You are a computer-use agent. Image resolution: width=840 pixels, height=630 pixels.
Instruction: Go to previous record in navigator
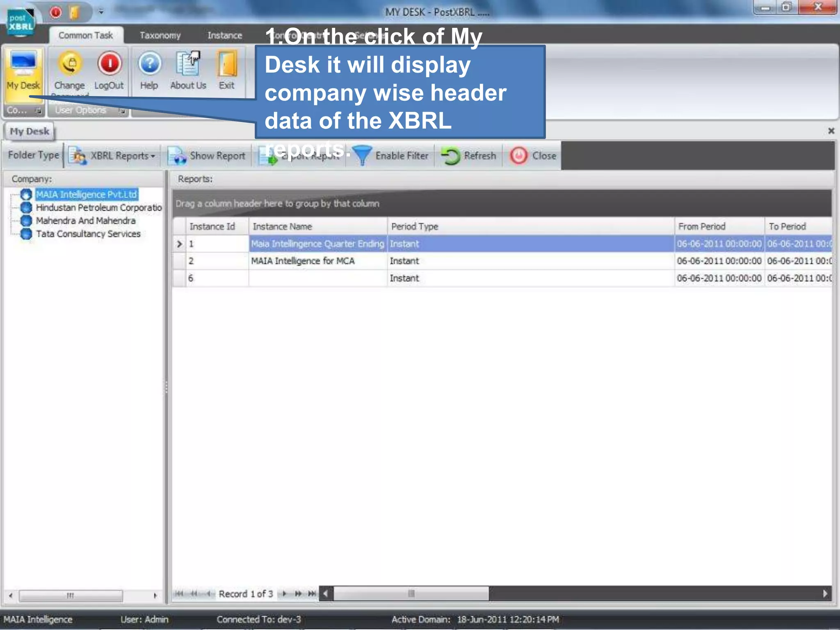pyautogui.click(x=209, y=593)
